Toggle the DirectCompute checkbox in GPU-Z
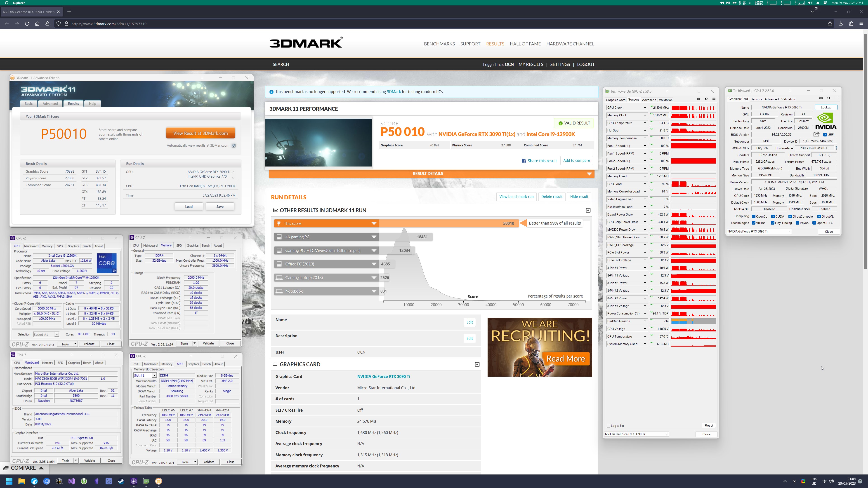This screenshot has width=868, height=488. point(790,217)
